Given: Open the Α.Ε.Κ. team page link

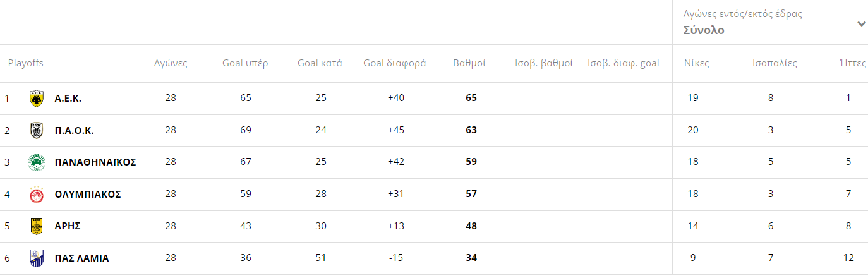Looking at the screenshot, I should click(68, 99).
